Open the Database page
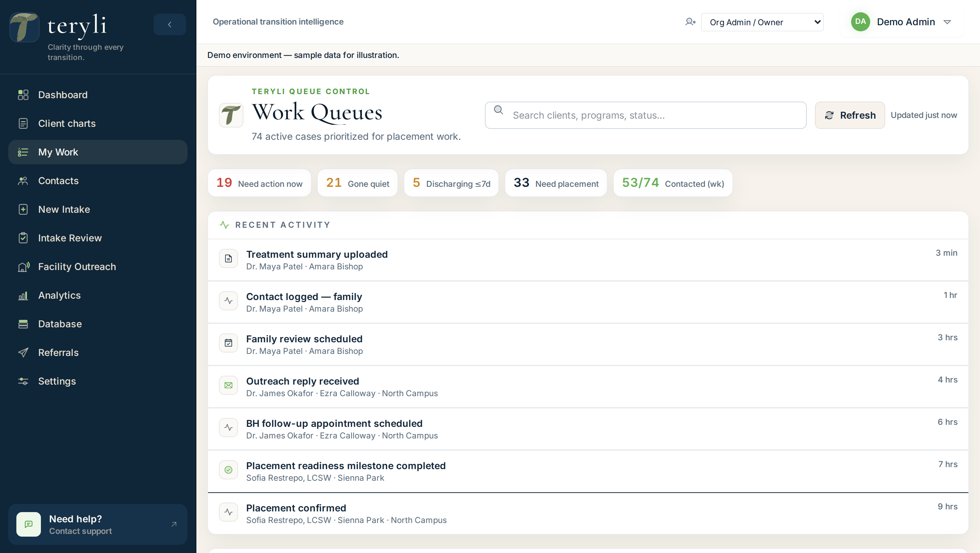 (x=98, y=324)
